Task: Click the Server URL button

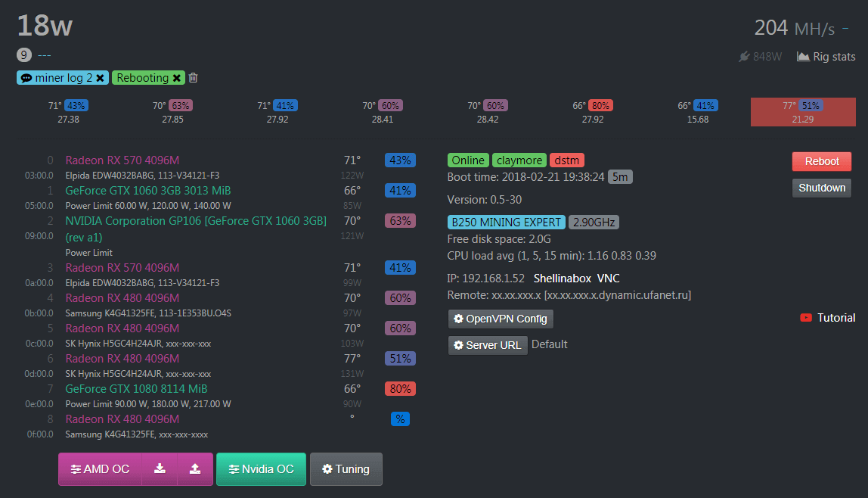Action: pyautogui.click(x=488, y=345)
